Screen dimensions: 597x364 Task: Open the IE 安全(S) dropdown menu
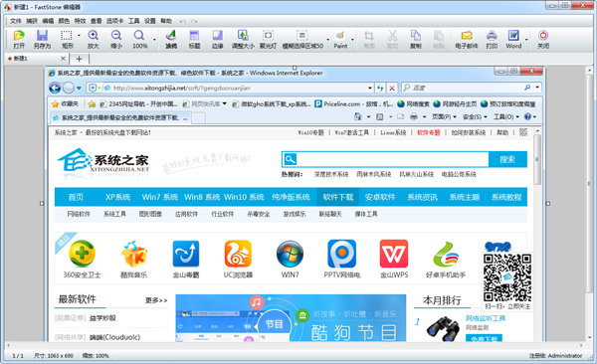[x=475, y=116]
